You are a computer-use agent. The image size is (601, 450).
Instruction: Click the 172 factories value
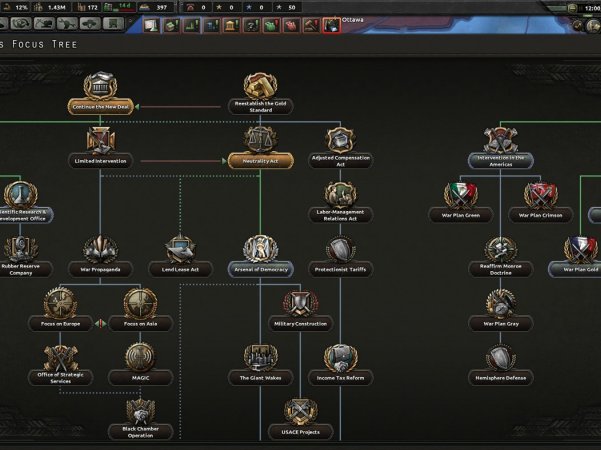pos(92,7)
